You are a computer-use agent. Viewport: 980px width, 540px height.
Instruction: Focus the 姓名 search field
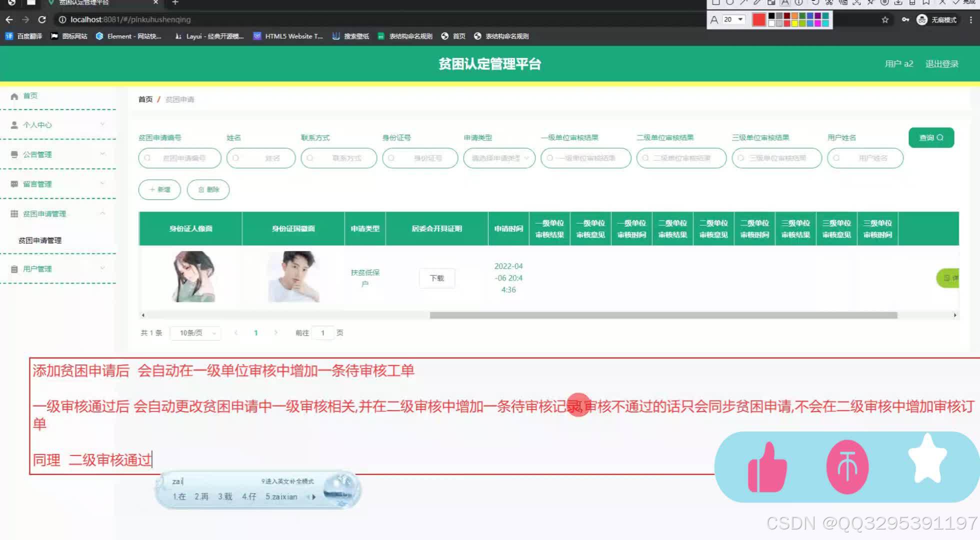tap(261, 158)
